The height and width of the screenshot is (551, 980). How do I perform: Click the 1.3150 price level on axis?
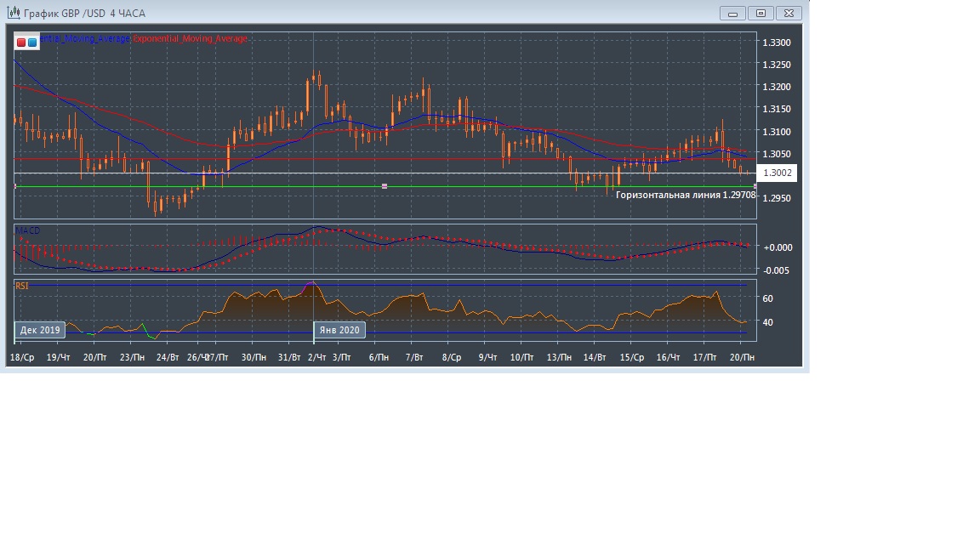click(777, 109)
